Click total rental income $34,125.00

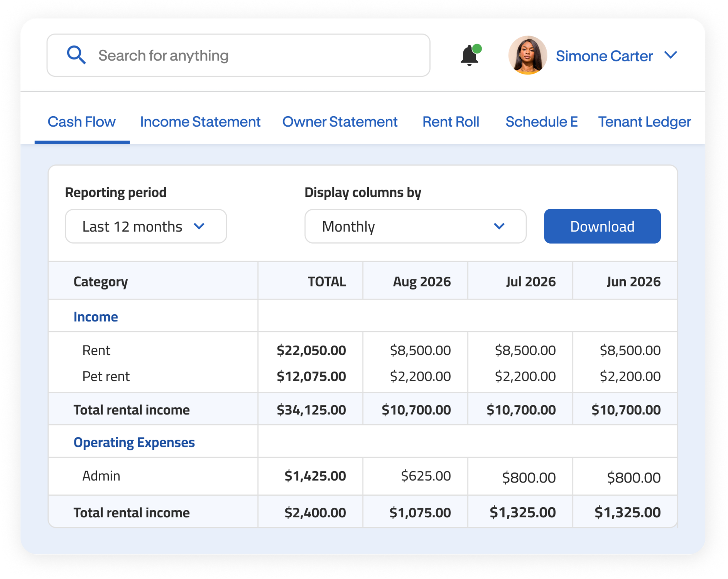click(311, 410)
